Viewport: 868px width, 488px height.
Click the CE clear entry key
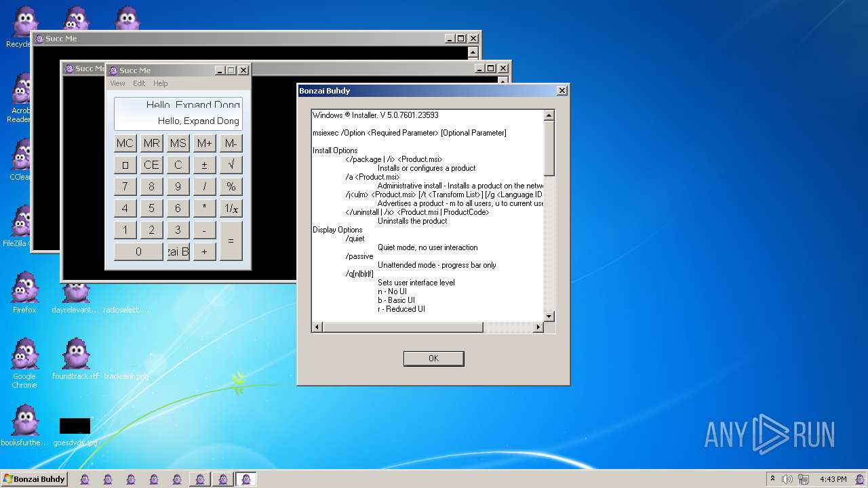(151, 165)
